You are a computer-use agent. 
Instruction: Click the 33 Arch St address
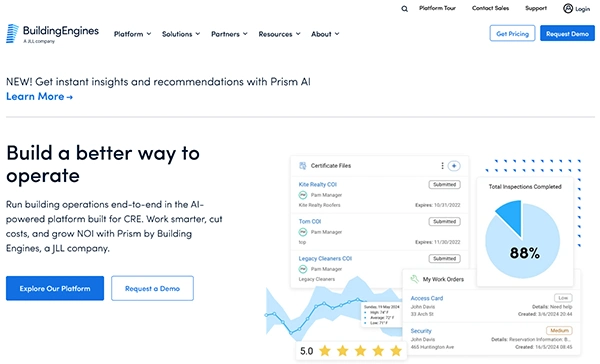pyautogui.click(x=422, y=314)
